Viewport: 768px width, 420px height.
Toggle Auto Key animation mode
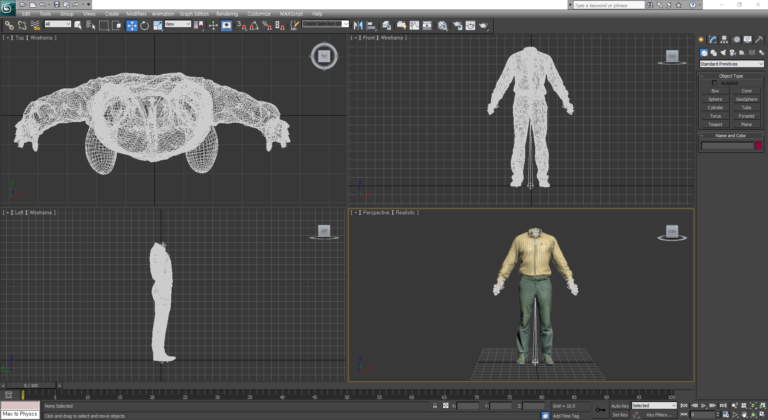[x=620, y=405]
